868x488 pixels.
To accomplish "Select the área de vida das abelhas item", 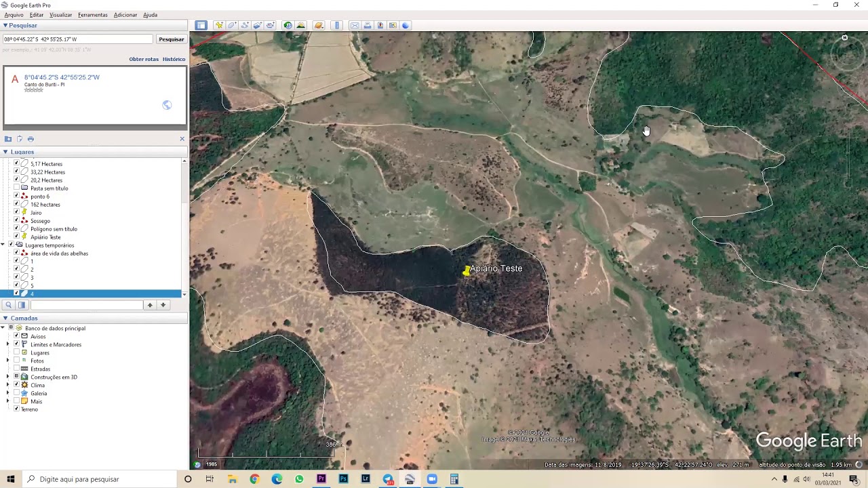I will pyautogui.click(x=59, y=253).
